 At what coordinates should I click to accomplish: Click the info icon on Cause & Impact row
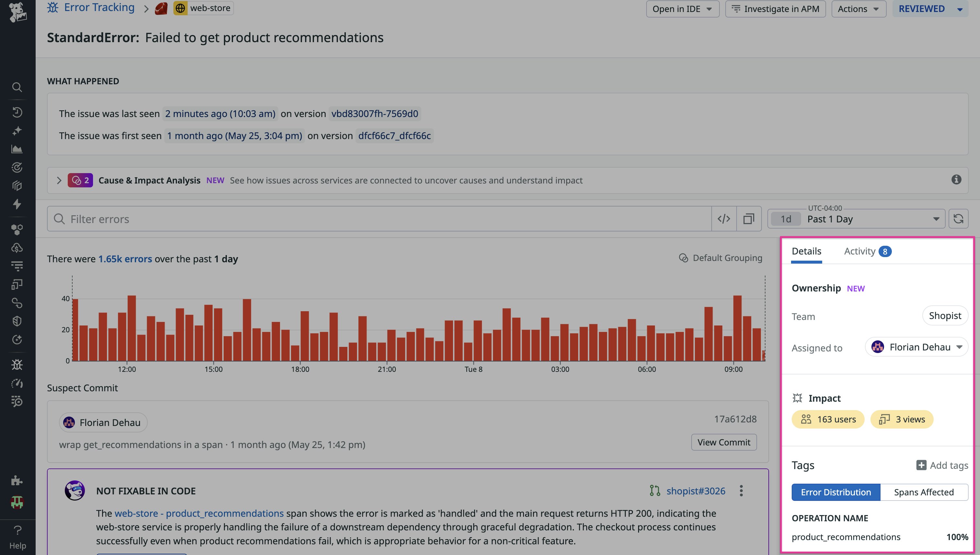[956, 180]
